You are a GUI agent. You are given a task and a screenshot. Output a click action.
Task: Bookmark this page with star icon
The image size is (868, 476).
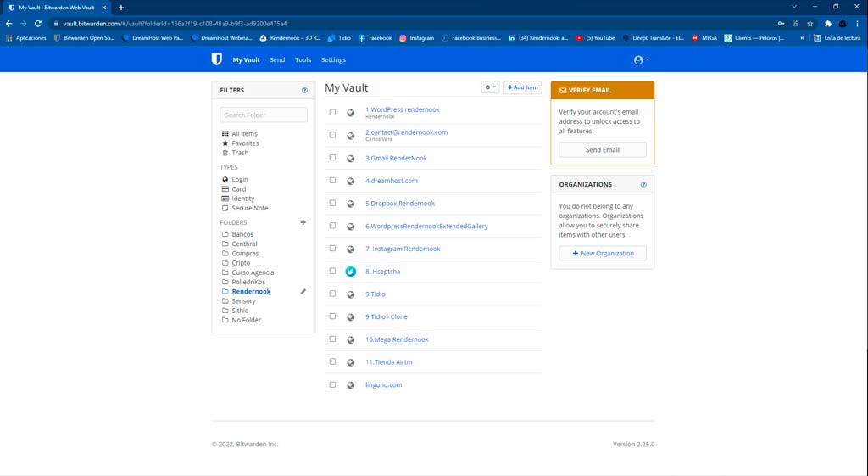[810, 24]
